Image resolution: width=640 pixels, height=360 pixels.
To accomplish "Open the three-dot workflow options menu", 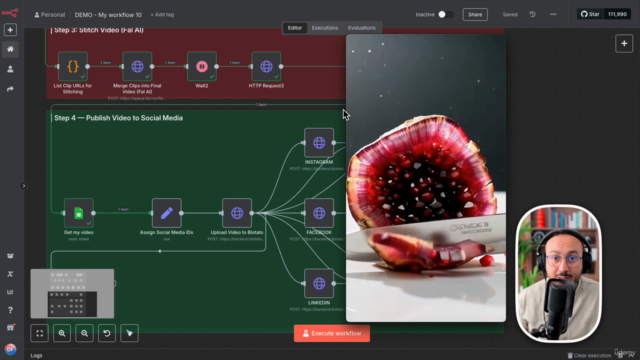I will 553,14.
